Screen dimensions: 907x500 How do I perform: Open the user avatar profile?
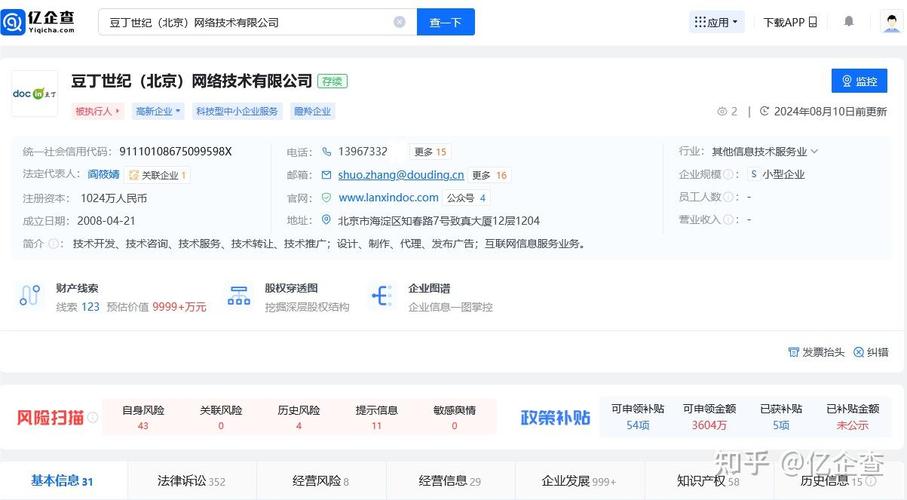[891, 21]
